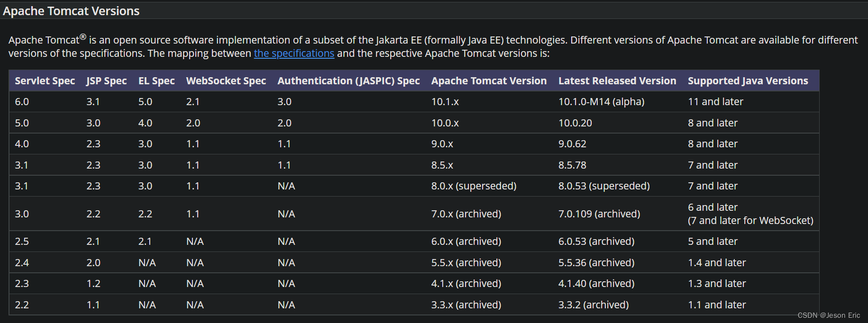Viewport: 868px width, 323px height.
Task: Click the 'Supported Java Versions' header
Action: coord(748,81)
